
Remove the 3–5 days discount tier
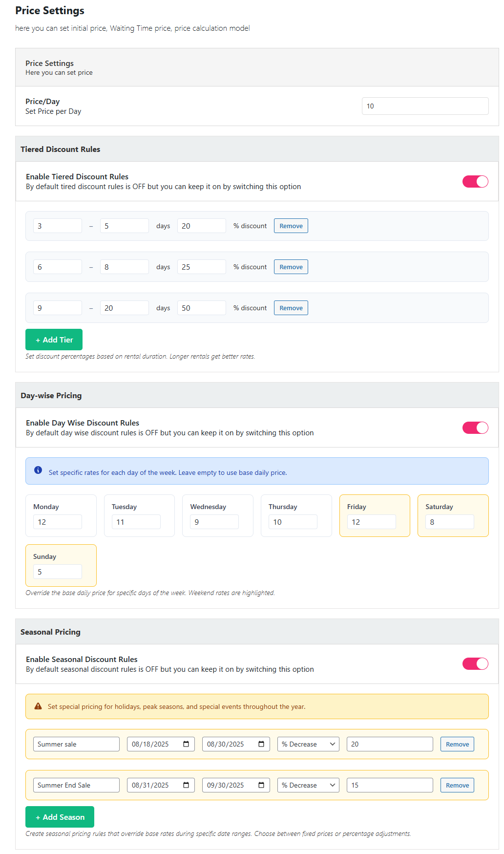tap(291, 226)
